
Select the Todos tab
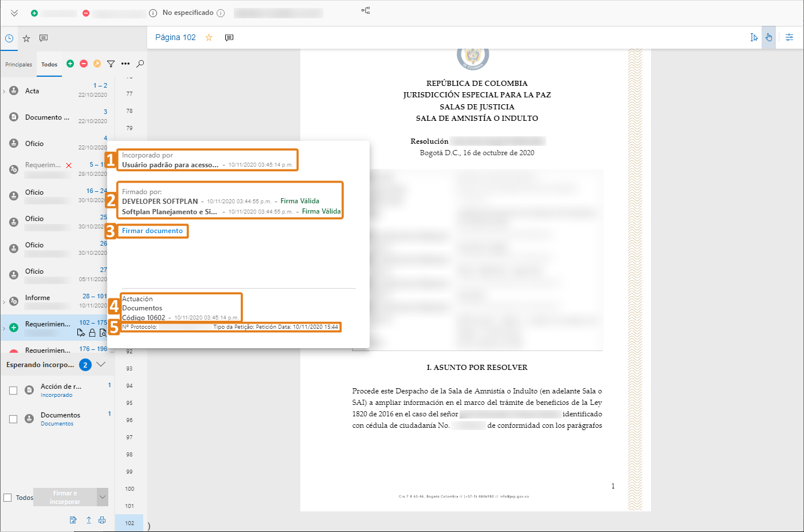point(49,64)
